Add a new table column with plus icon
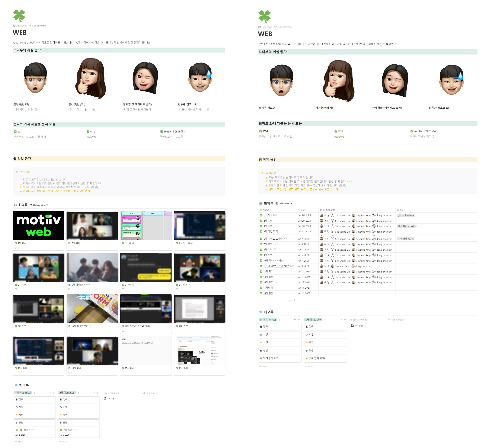This screenshot has height=448, width=492. (x=431, y=210)
